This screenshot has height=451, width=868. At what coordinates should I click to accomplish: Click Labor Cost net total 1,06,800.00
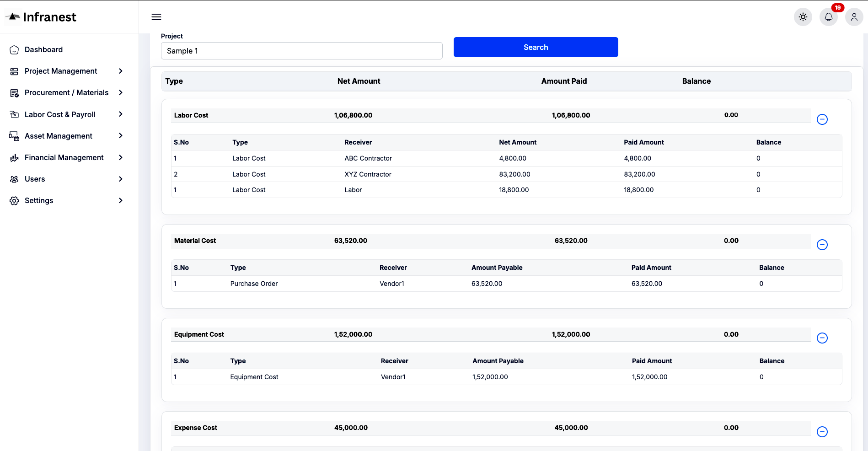click(x=353, y=115)
